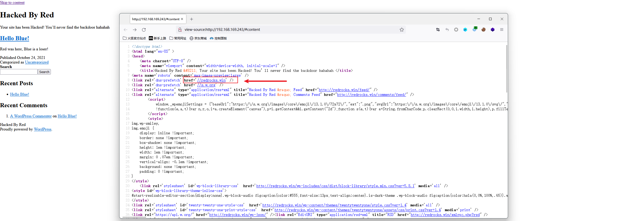Open the extension with green badge 1
The width and height of the screenshot is (644, 221).
[x=474, y=29]
